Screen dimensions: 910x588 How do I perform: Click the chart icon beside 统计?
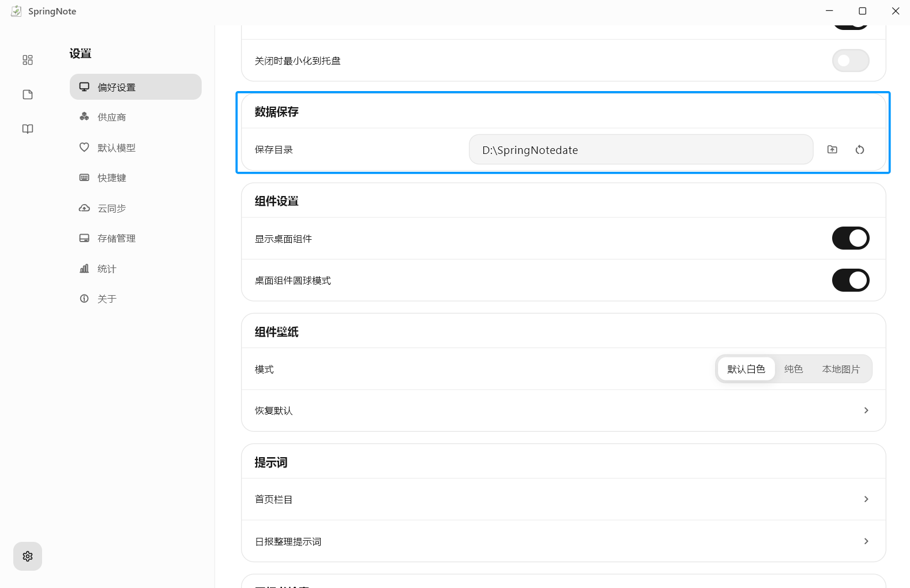(x=84, y=268)
